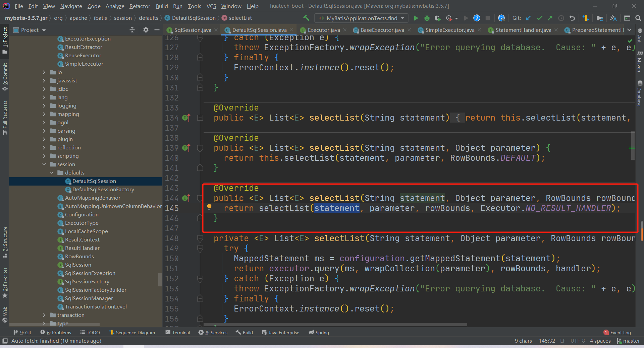Unfold collapsed selectList method on line 134
This screenshot has height=348, width=644.
[200, 118]
